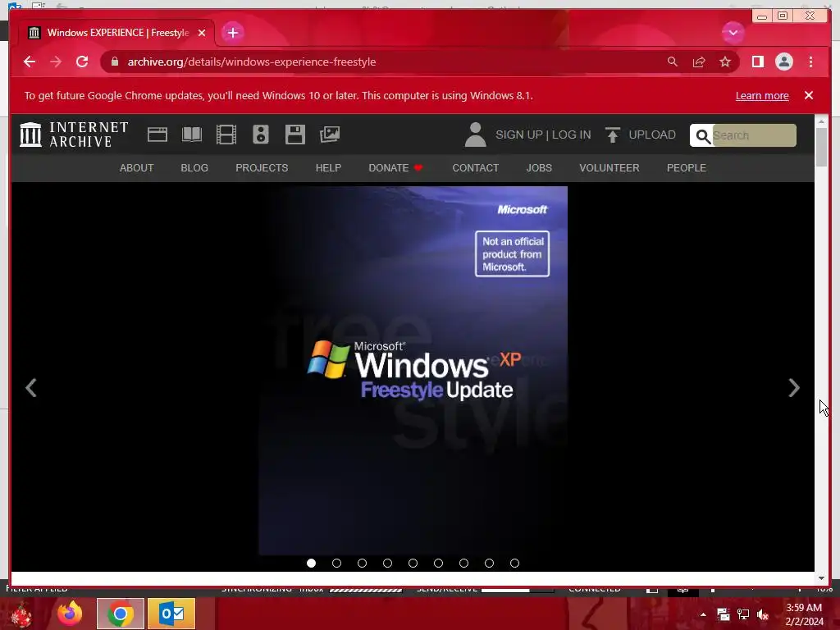Close the Windows EXPERIENCE tab

pos(202,33)
